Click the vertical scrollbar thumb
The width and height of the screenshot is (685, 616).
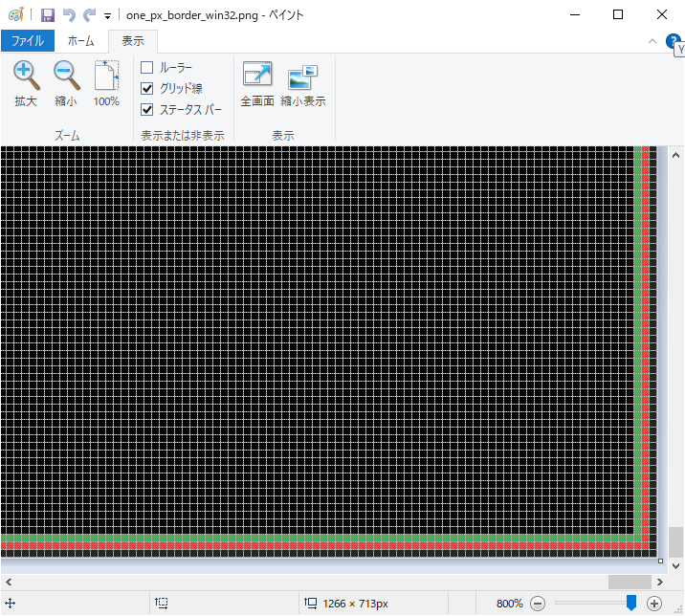(x=675, y=542)
